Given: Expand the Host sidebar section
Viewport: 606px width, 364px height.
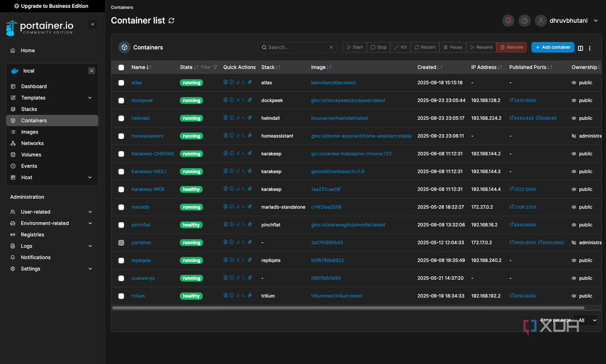Looking at the screenshot, I should pos(52,177).
